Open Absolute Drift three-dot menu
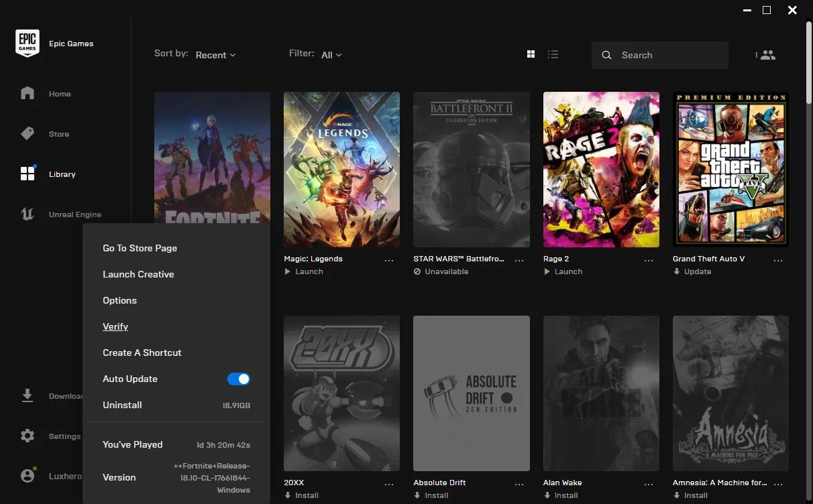This screenshot has width=813, height=504. pyautogui.click(x=519, y=484)
